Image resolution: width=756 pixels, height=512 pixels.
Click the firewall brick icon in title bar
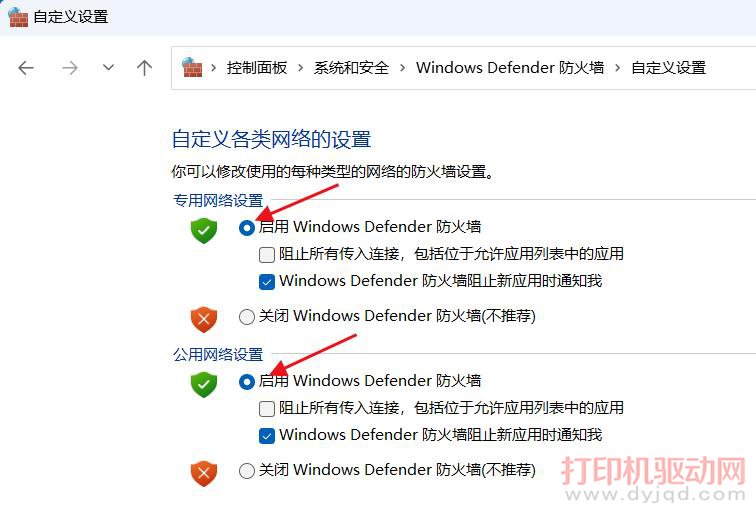click(18, 17)
